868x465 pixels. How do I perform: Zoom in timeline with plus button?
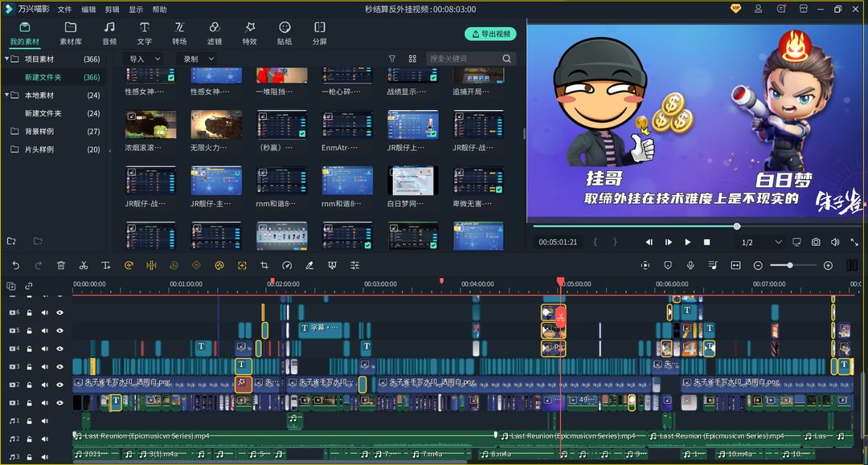[828, 265]
